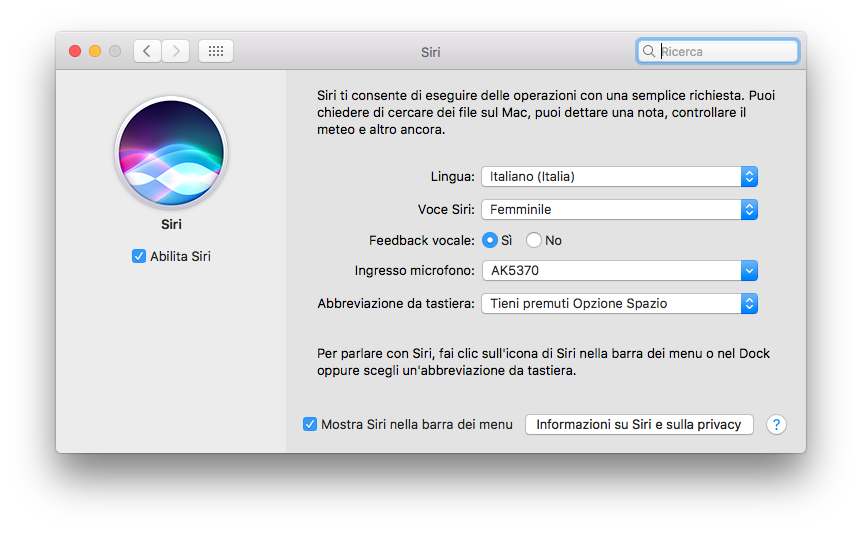Image resolution: width=862 pixels, height=533 pixels.
Task: Go forward with the right chevron button
Action: tap(176, 51)
